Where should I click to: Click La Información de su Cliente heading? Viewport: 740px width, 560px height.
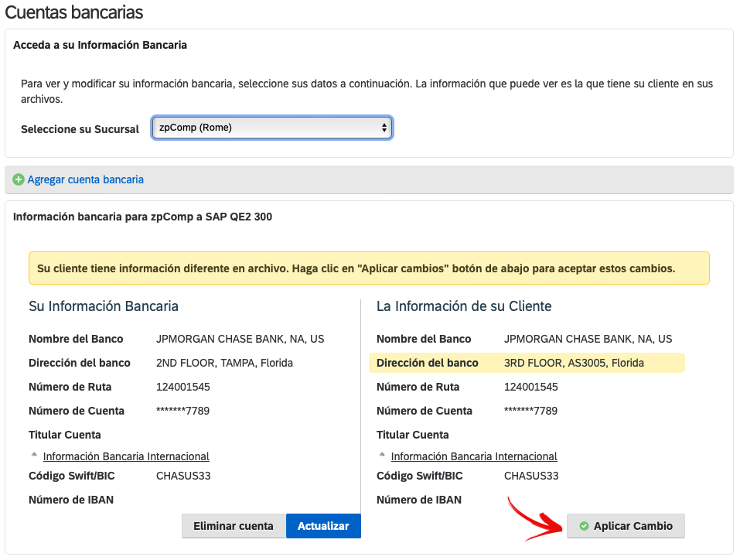(x=464, y=306)
